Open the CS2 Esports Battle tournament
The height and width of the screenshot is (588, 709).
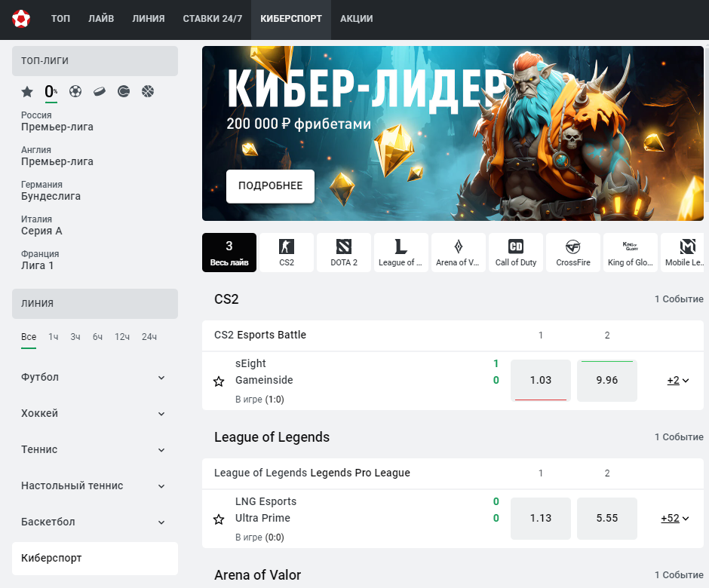260,335
